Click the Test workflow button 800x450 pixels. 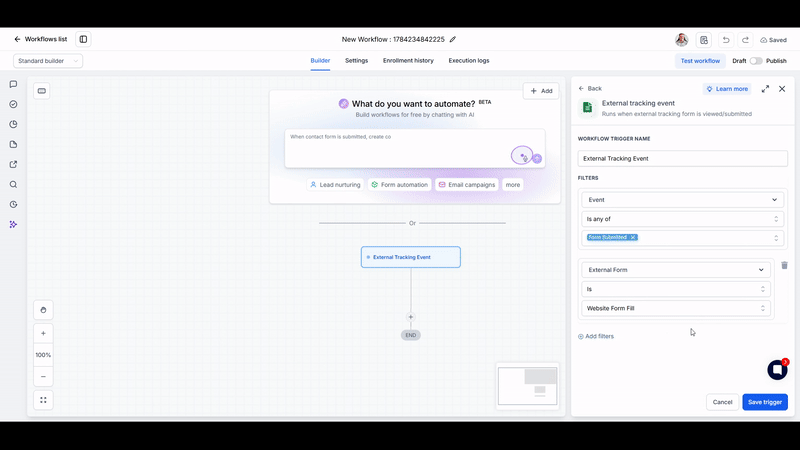pos(700,61)
